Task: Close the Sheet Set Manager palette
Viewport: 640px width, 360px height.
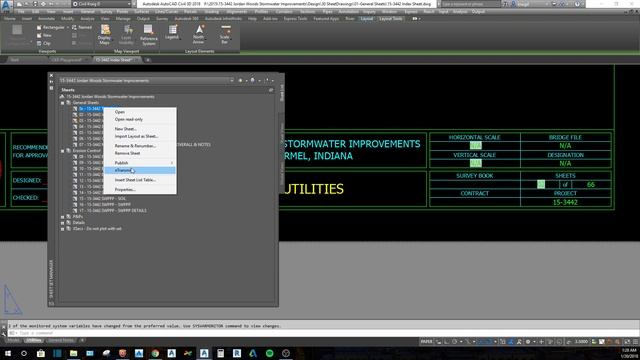Action: coord(51,76)
